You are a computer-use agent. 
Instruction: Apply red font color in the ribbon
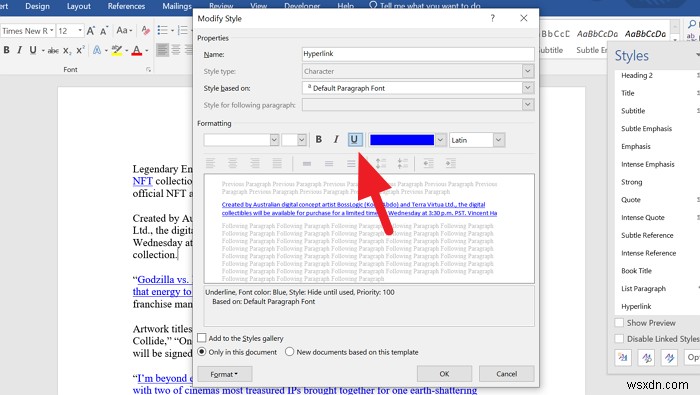tap(137, 50)
